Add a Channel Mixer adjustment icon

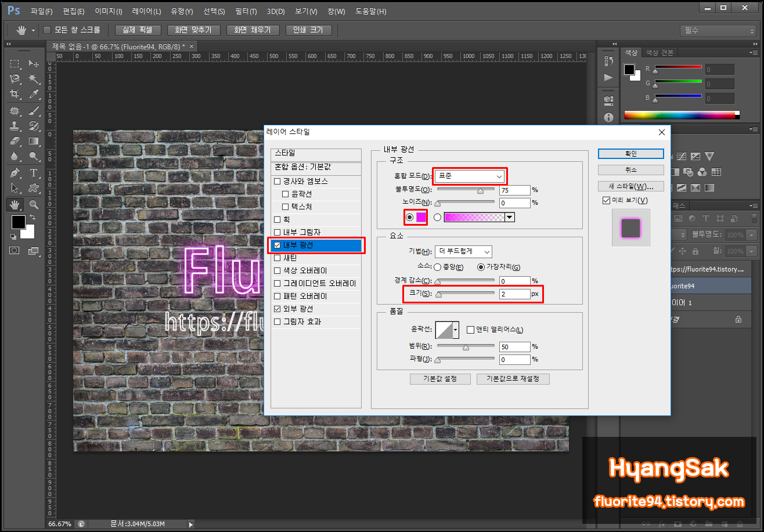point(702,172)
